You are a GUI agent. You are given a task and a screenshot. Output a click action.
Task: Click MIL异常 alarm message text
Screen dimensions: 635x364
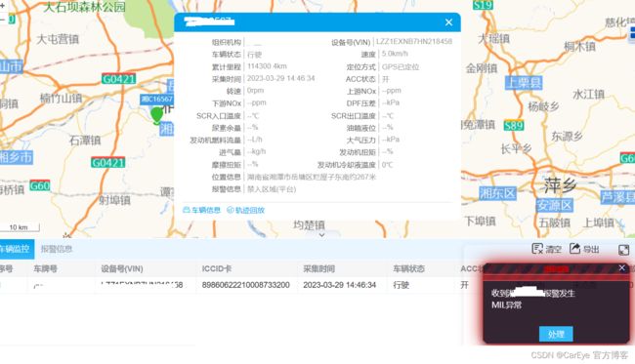[x=507, y=304]
